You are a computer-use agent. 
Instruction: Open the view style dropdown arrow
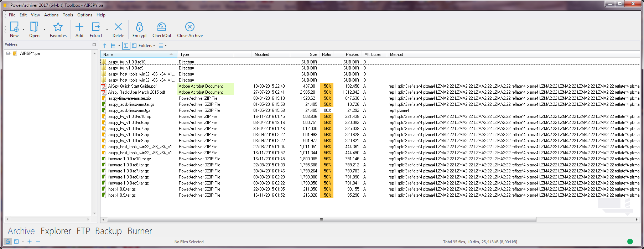click(119, 46)
